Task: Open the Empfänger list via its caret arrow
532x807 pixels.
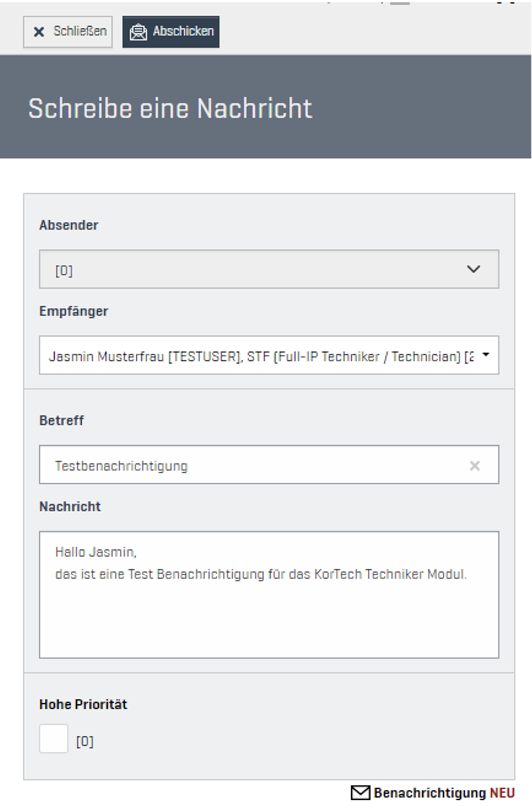Action: coord(486,356)
